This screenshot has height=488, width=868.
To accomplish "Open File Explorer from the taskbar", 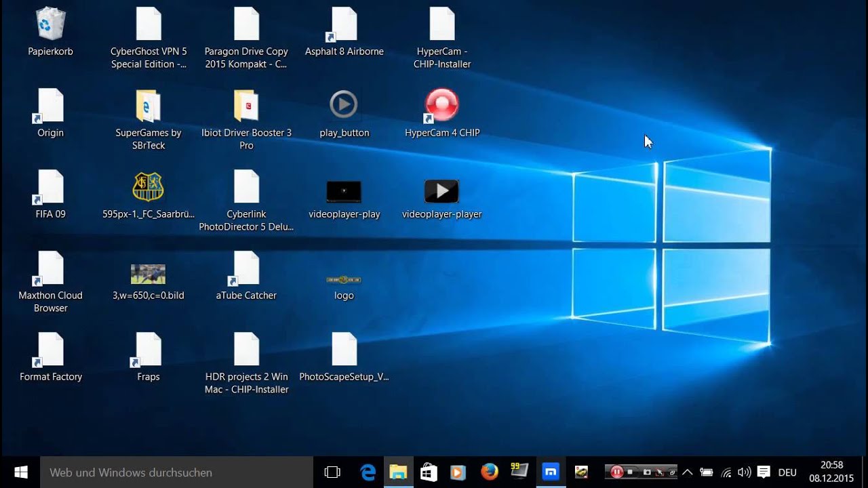I will coord(398,472).
